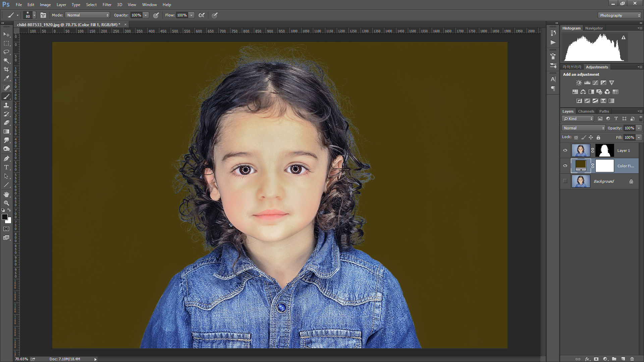Show the Background layer

coord(565,181)
